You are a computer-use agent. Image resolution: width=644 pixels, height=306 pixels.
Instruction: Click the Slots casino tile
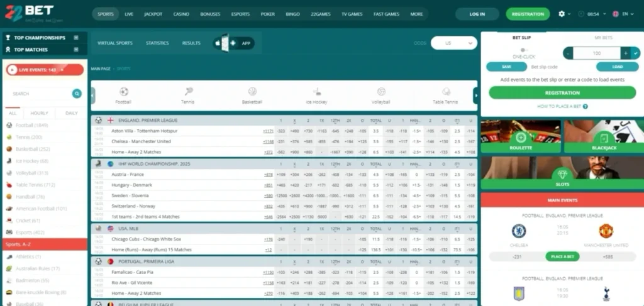(x=562, y=173)
